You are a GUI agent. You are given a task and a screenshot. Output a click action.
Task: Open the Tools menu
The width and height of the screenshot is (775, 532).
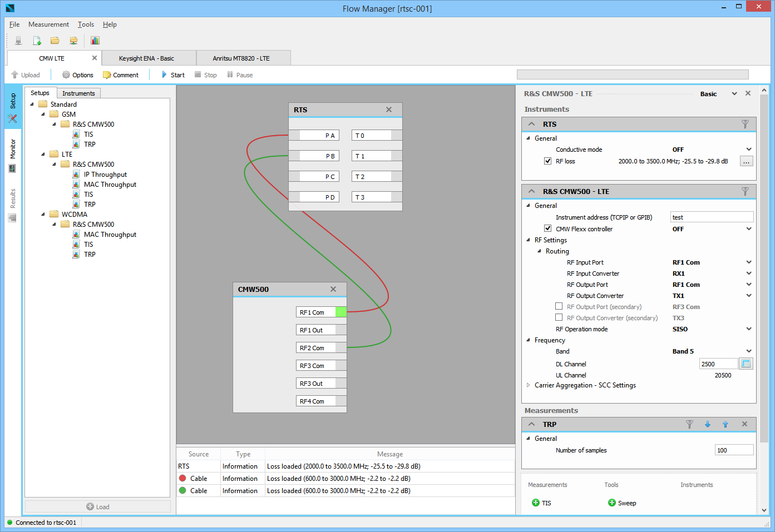86,24
